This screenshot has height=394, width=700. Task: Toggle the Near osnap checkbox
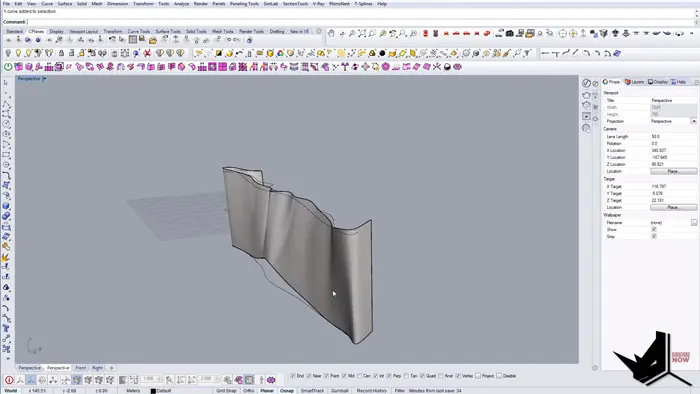click(309, 376)
